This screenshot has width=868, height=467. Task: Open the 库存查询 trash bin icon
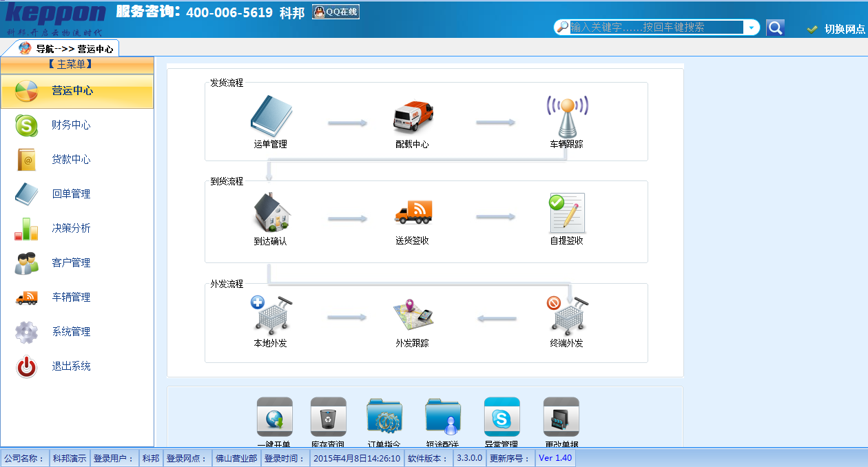point(328,417)
